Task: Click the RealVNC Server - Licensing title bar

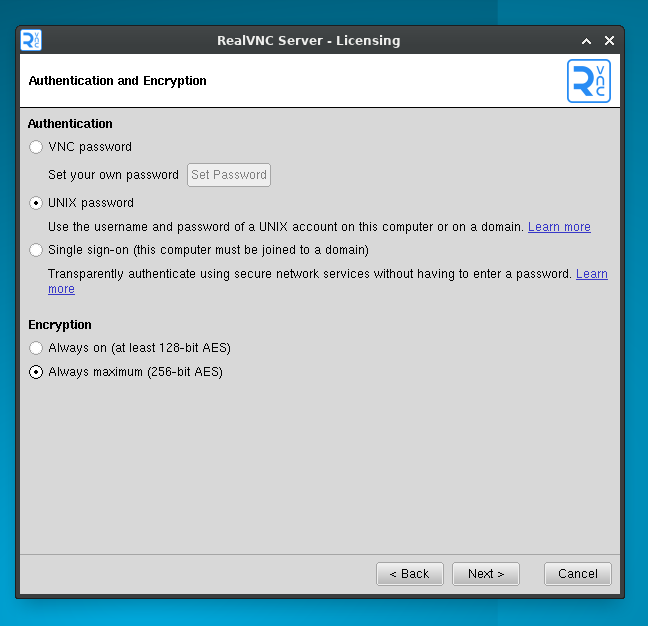Action: 308,41
